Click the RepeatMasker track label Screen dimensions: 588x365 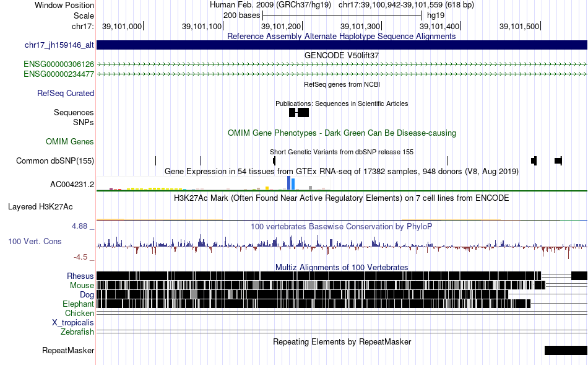click(x=68, y=351)
